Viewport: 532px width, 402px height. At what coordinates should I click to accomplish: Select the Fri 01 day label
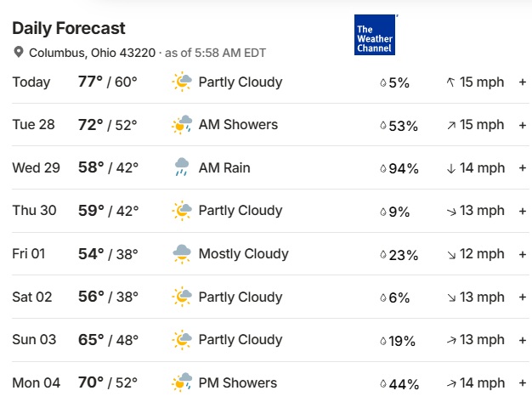tap(31, 253)
